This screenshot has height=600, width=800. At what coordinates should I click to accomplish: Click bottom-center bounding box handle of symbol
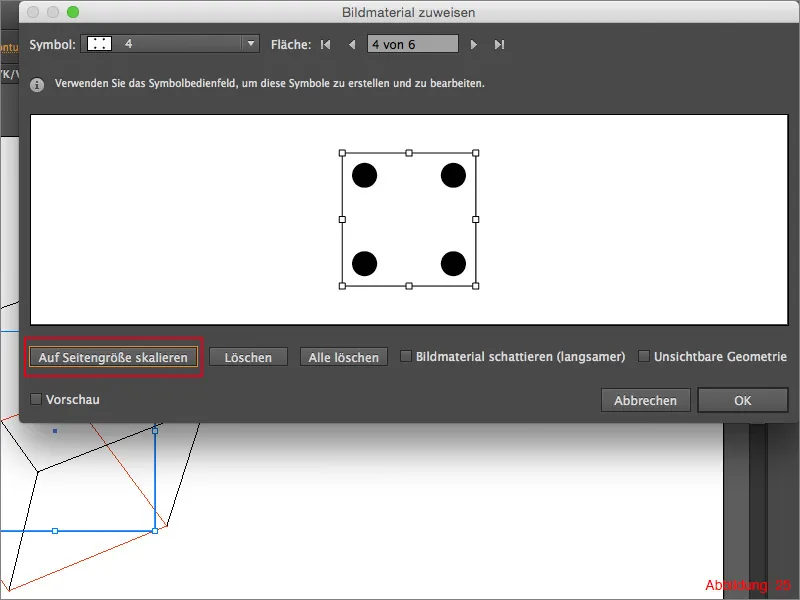click(409, 286)
